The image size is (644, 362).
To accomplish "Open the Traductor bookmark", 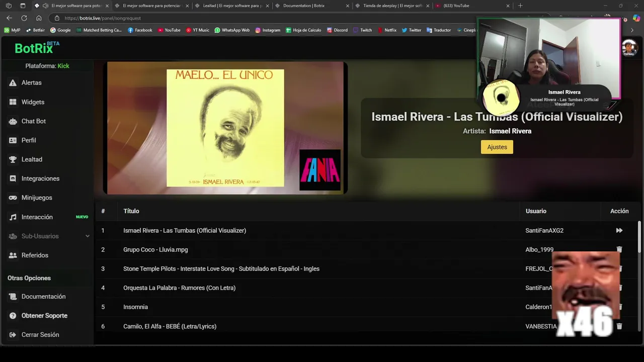I will coord(439,30).
